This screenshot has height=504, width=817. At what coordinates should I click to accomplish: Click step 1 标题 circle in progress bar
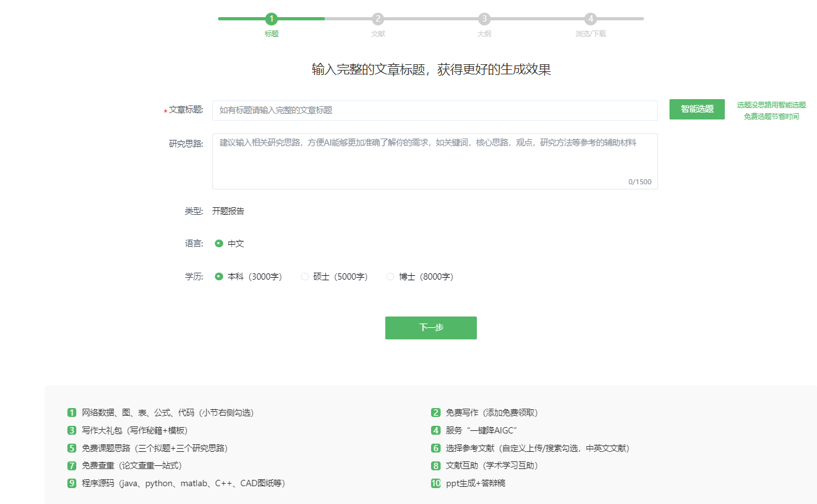271,19
